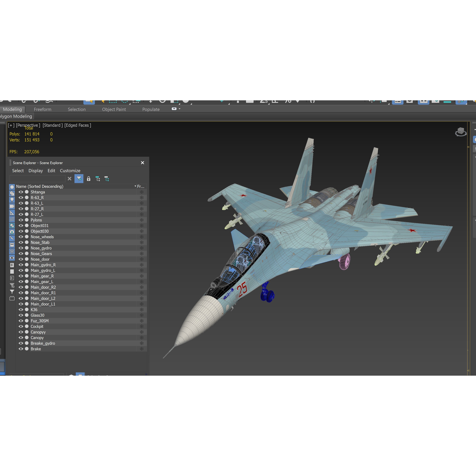This screenshot has height=476, width=476.
Task: Open the Customize menu in Scene Explorer
Action: tap(70, 171)
